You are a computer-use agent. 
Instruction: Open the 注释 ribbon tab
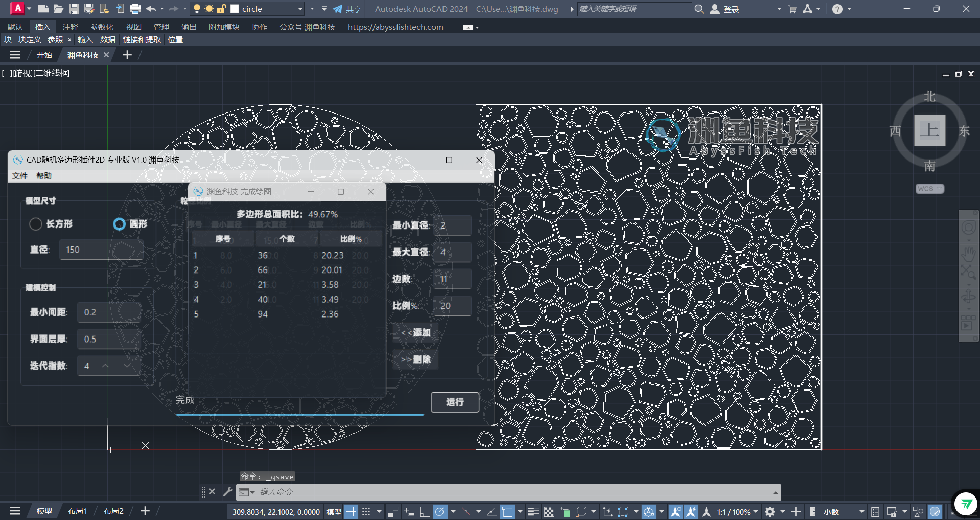(x=70, y=27)
